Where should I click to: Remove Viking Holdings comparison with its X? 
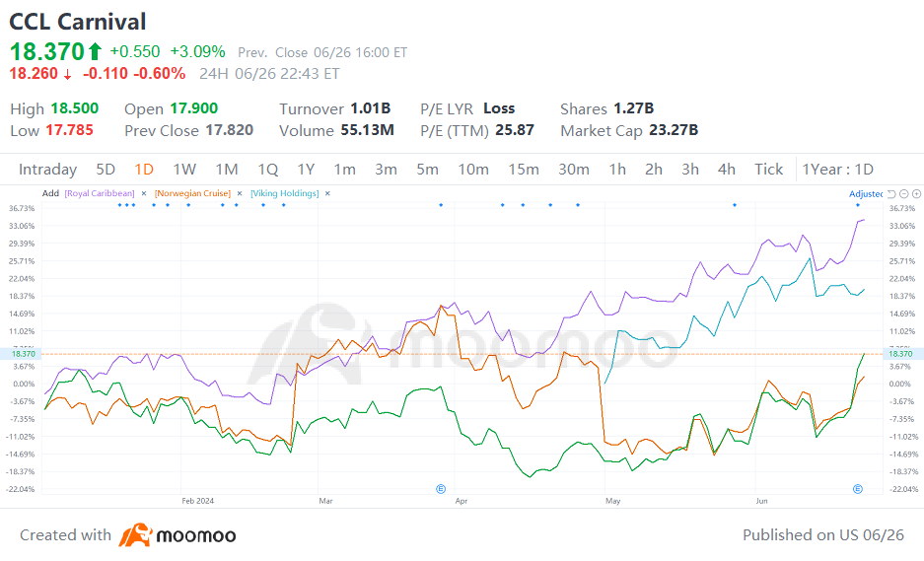[327, 193]
